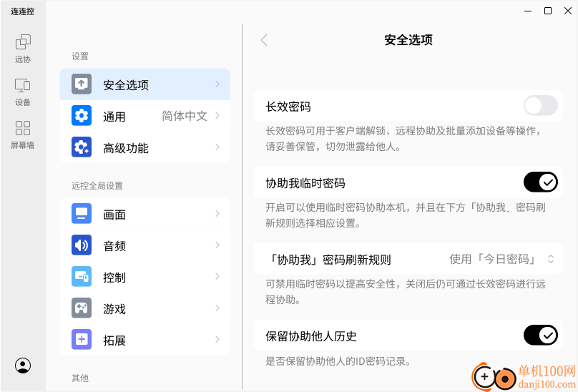Enable the 长效密码 switch

tap(540, 106)
